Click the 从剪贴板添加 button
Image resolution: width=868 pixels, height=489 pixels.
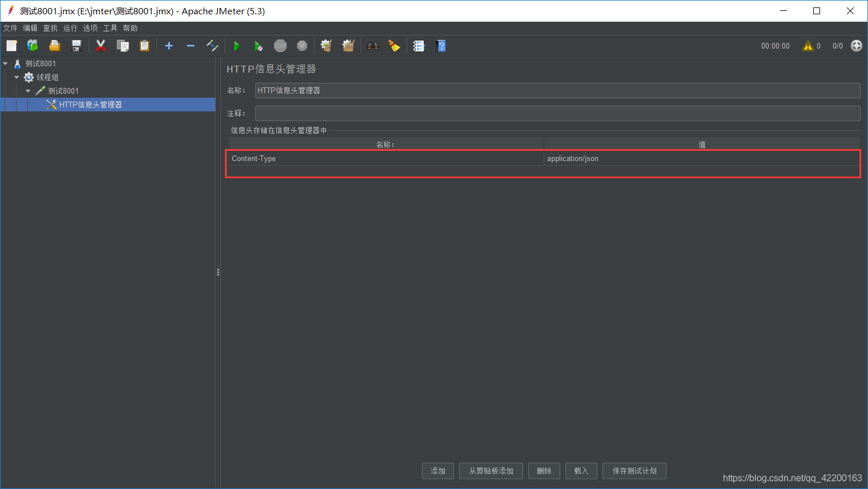(491, 471)
